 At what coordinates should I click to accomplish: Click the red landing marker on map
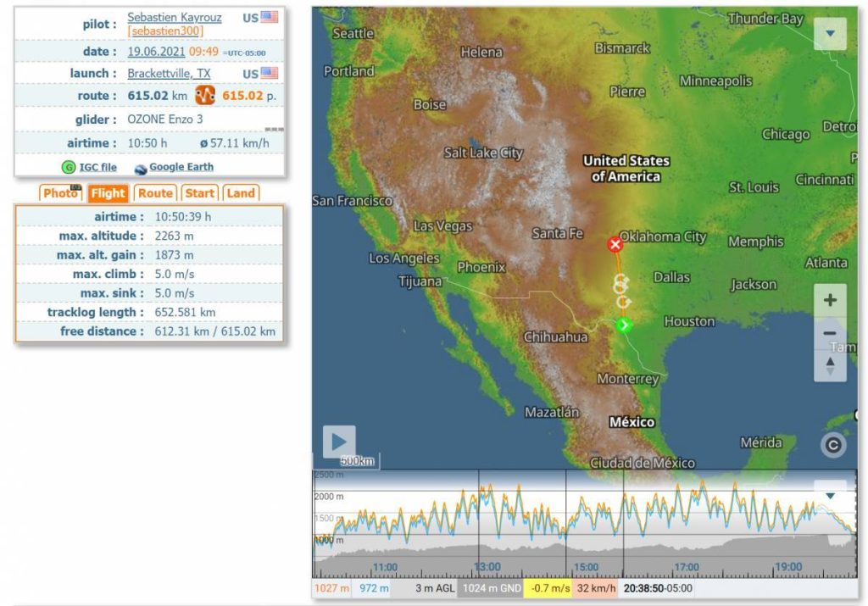click(615, 245)
